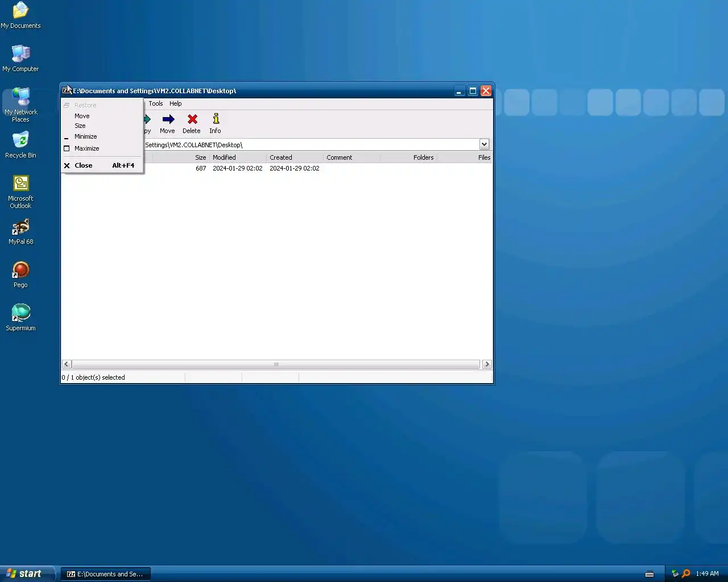
Task: Choose Size in the window system menu
Action: pos(102,126)
